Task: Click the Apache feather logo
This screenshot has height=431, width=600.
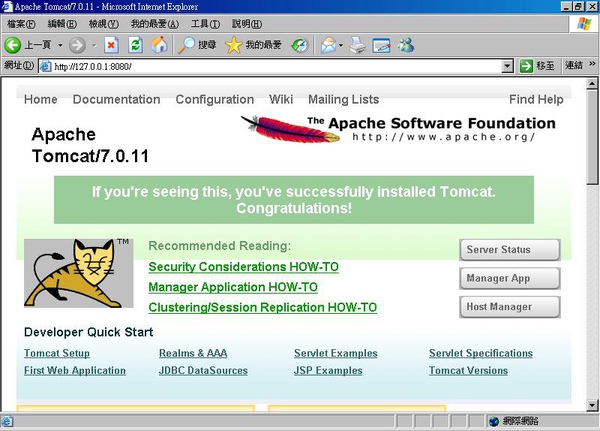Action: click(290, 129)
